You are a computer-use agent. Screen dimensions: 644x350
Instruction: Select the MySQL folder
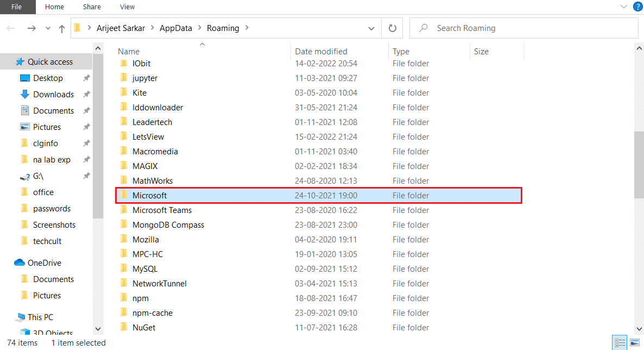pos(144,269)
